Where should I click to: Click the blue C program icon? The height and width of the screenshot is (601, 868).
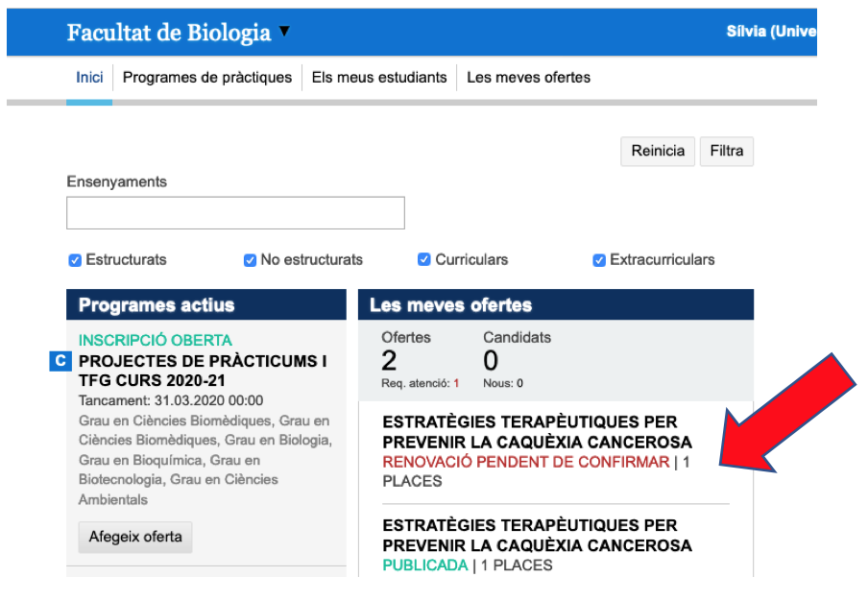click(60, 361)
